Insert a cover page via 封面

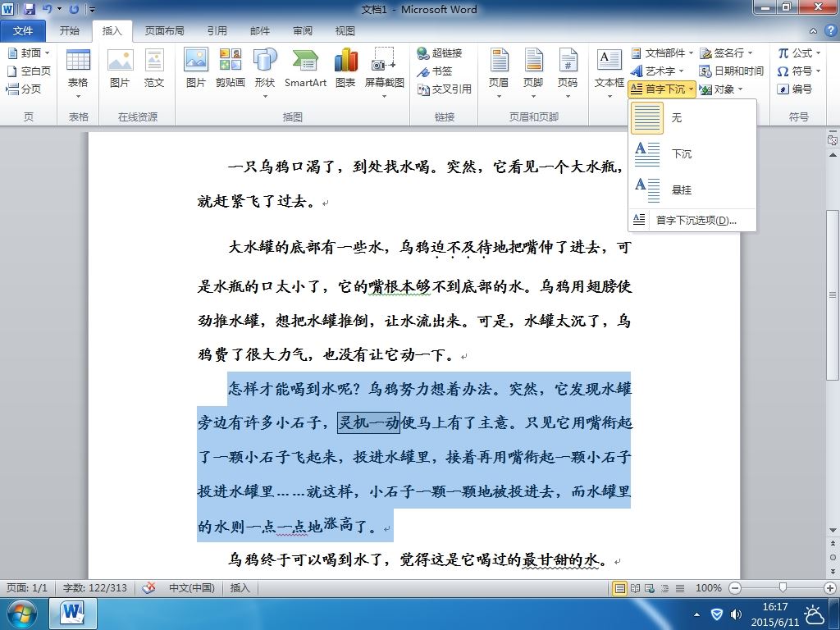click(29, 52)
